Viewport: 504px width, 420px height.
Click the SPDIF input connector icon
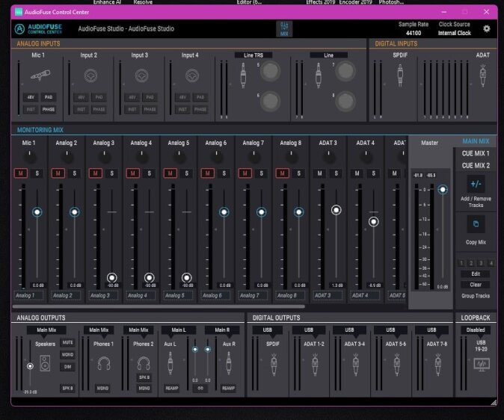400,75
